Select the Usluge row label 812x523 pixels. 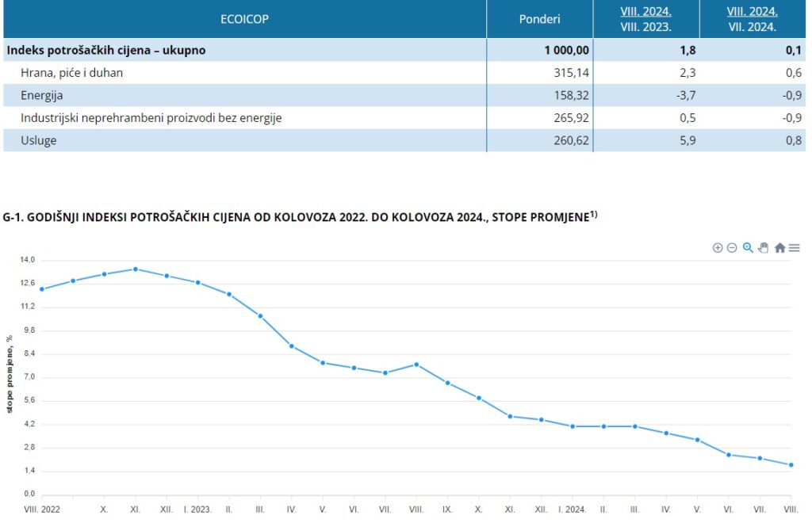tap(39, 140)
